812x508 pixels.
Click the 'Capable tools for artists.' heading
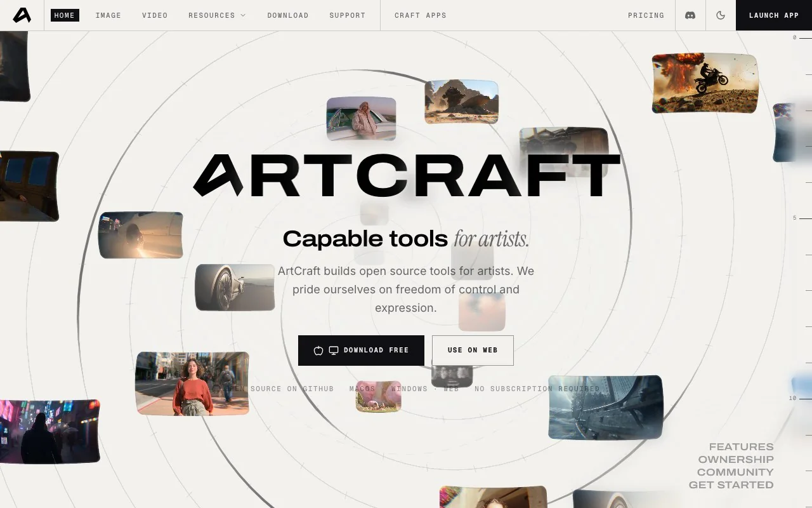click(x=406, y=239)
